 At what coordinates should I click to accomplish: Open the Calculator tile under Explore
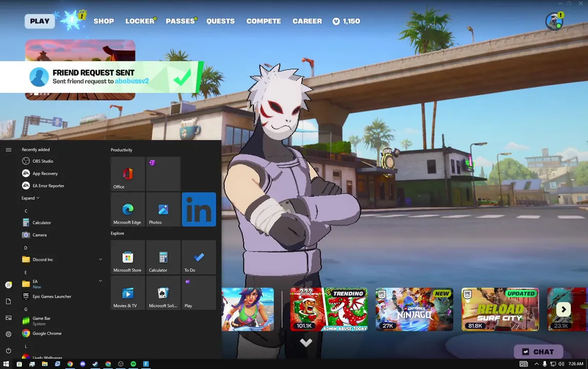(163, 257)
